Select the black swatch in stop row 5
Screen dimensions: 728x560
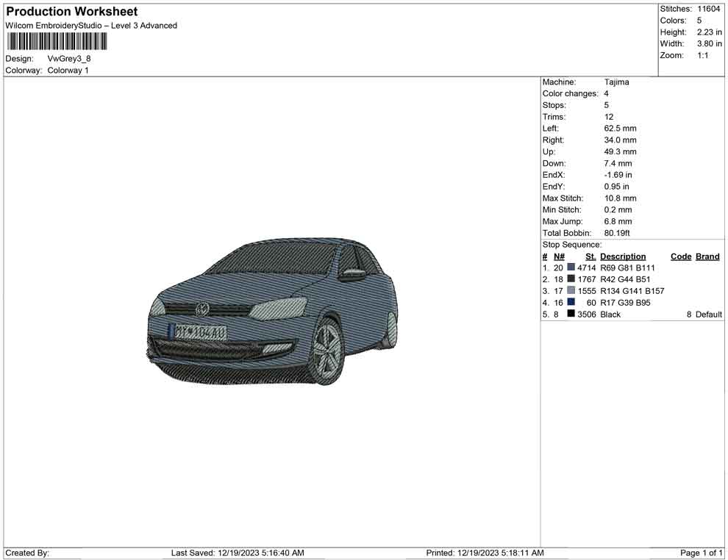click(x=571, y=314)
